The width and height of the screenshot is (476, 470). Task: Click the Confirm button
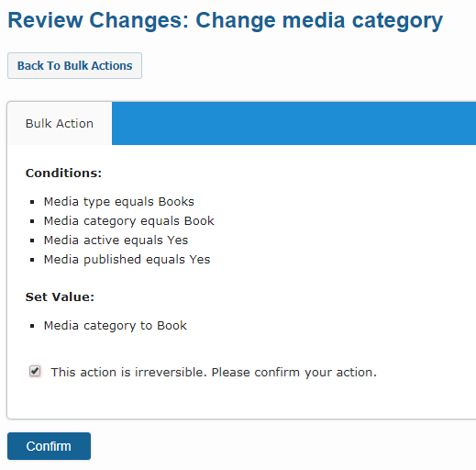[49, 446]
